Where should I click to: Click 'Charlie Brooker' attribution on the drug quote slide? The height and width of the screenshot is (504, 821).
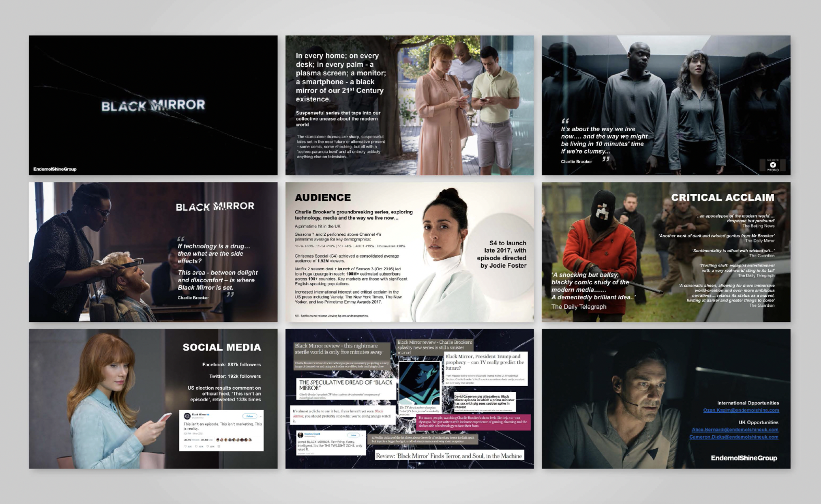tap(193, 298)
